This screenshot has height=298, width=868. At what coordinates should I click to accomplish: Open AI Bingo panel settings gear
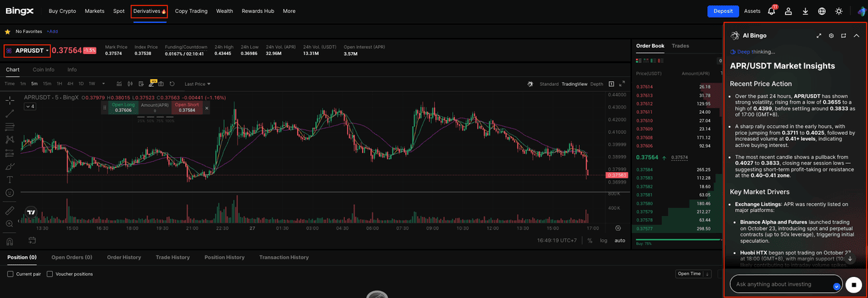pyautogui.click(x=831, y=36)
